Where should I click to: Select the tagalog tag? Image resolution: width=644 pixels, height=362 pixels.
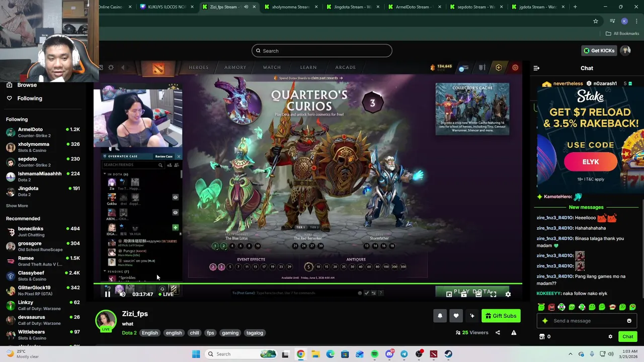255,333
